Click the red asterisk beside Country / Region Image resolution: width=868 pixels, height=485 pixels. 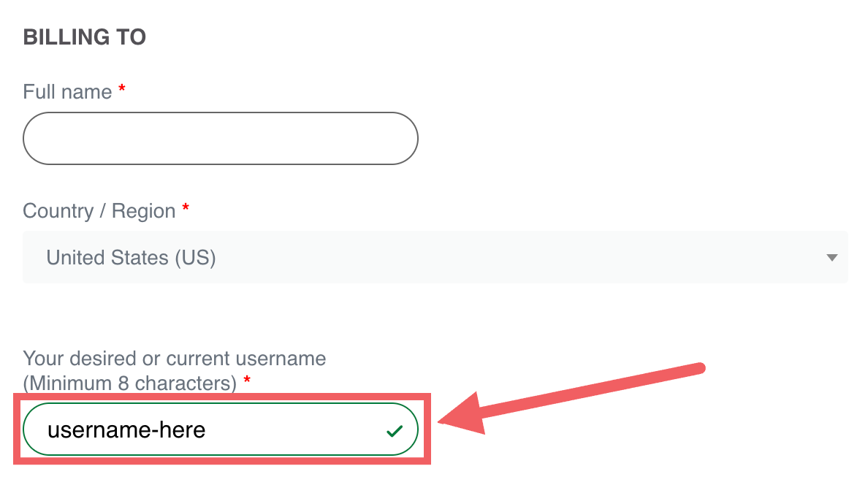click(x=186, y=208)
